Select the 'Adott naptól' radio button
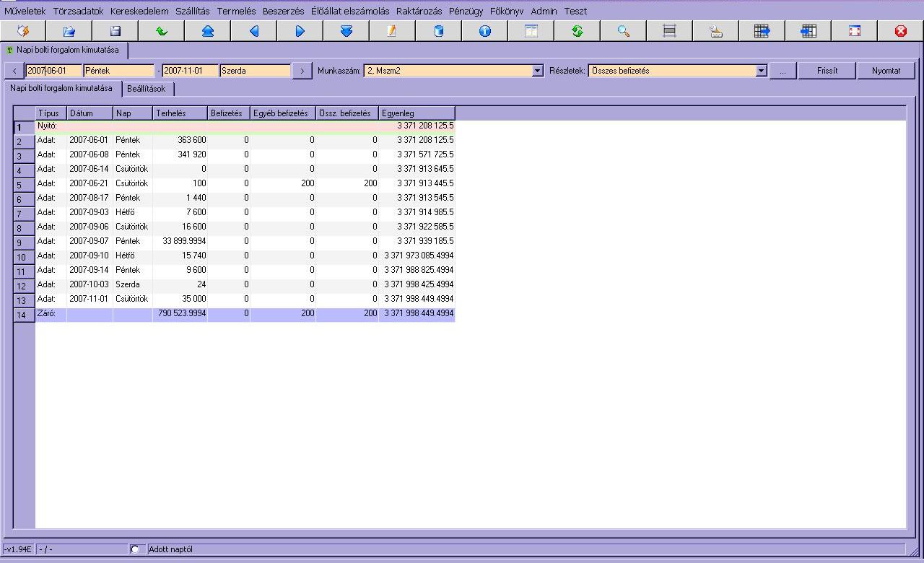 135,549
